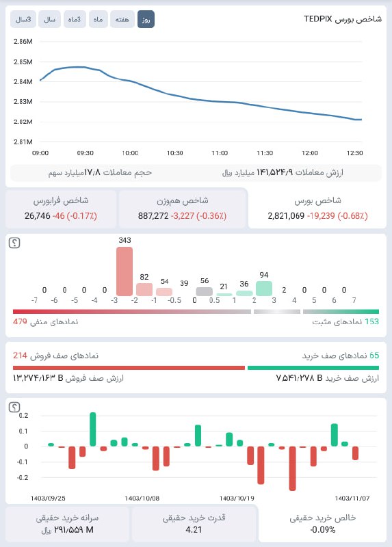Select the سال (year) range tab
Screen dimensions: 392x547
click(49, 19)
